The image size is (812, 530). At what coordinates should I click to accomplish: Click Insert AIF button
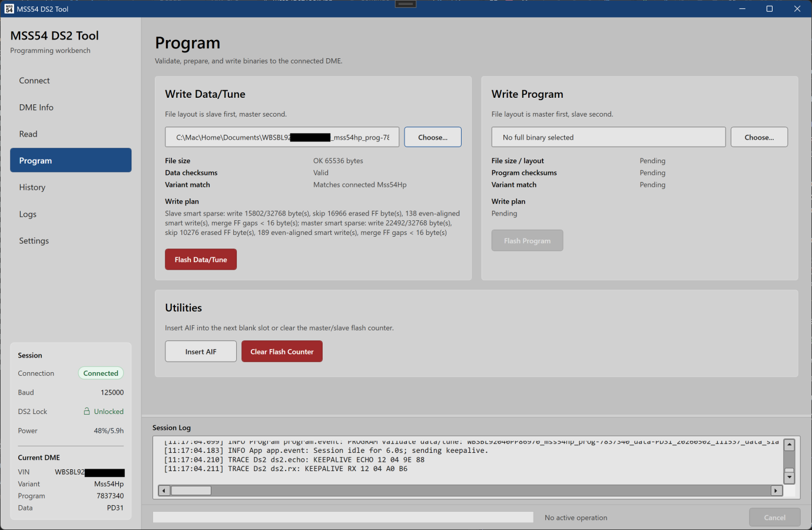pyautogui.click(x=201, y=352)
